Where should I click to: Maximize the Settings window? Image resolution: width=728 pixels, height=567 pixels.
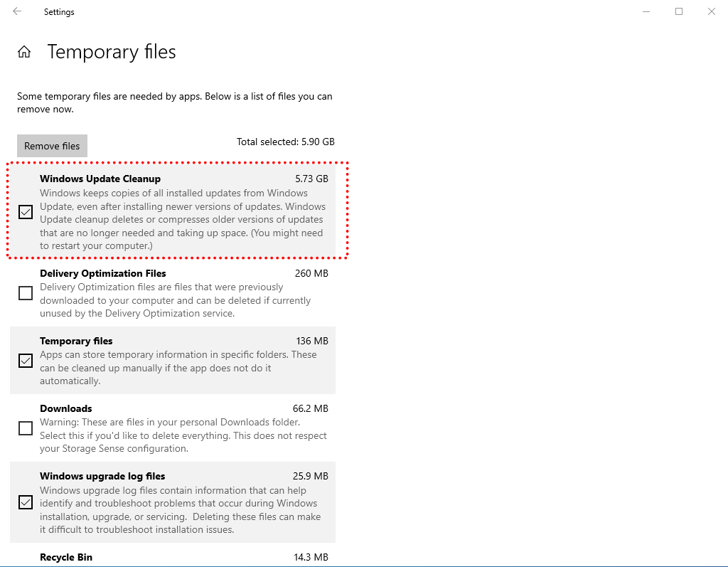(679, 11)
